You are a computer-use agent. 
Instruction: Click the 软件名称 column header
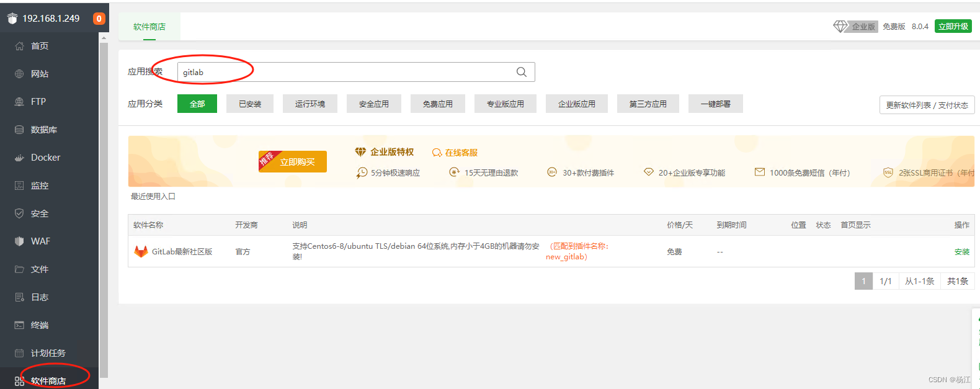(148, 225)
